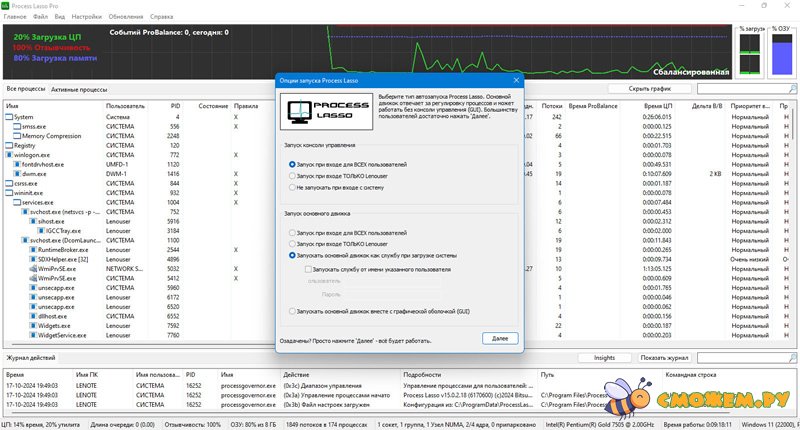Image resolution: width=800 pixels, height=430 pixels.
Task: Switch to the Активные процессы tab
Action: pos(79,89)
